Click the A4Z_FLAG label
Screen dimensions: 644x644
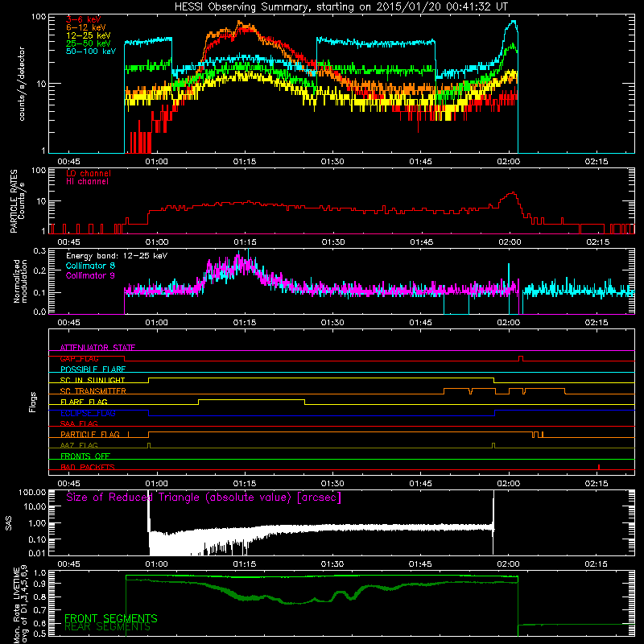[79, 445]
